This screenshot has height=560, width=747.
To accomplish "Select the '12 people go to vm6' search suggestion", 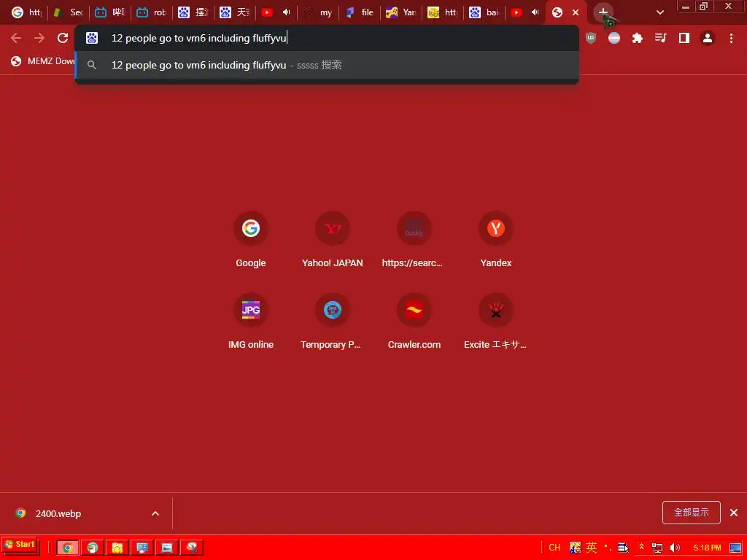I will tap(327, 65).
